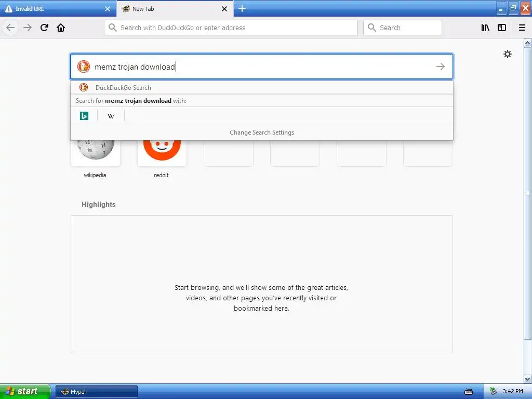The width and height of the screenshot is (532, 399).
Task: Focus the address bar field
Action: (x=231, y=28)
